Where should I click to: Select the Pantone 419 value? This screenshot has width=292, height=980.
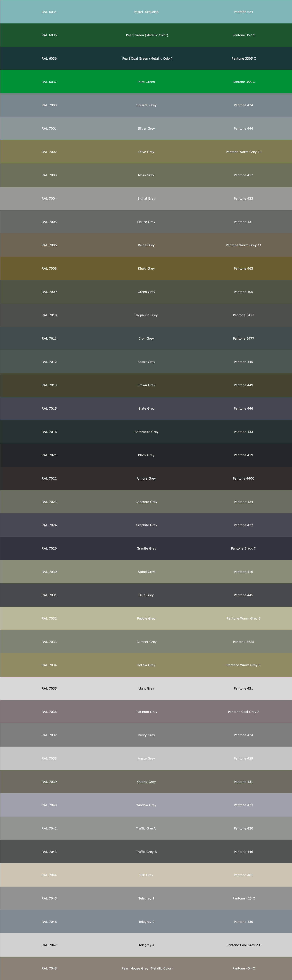(x=243, y=455)
